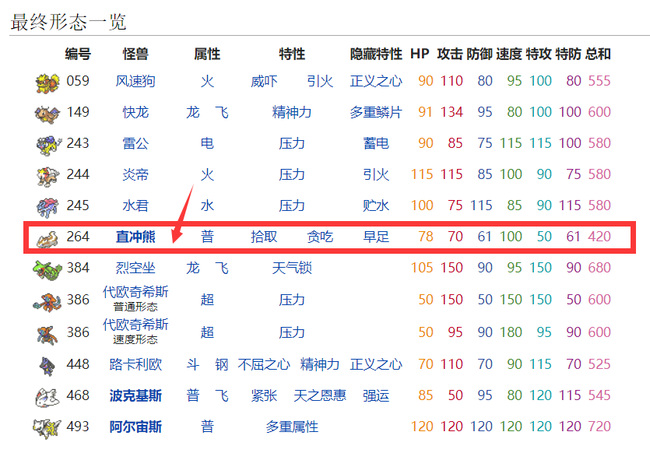
Task: Click the 炎帝 sprite icon
Action: click(x=48, y=176)
